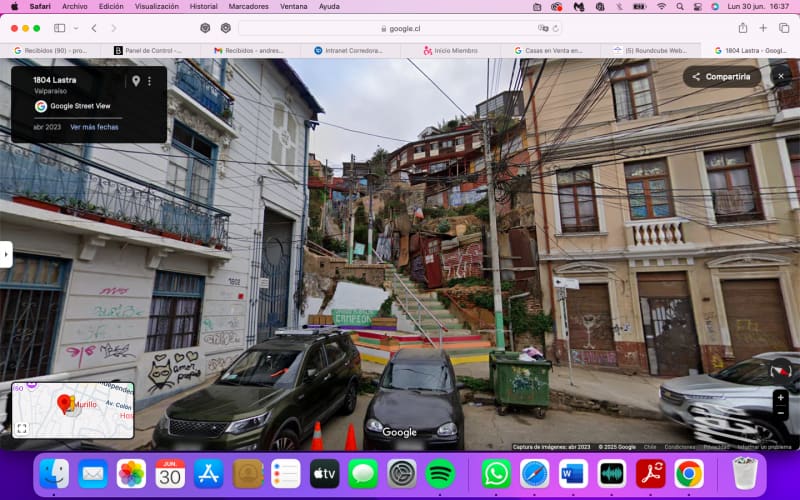Open the Safari Share button
The image size is (800, 500).
tap(743, 28)
